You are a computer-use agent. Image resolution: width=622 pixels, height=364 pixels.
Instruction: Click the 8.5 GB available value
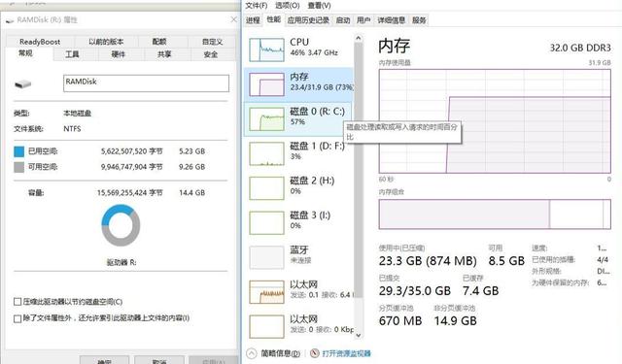coord(506,261)
